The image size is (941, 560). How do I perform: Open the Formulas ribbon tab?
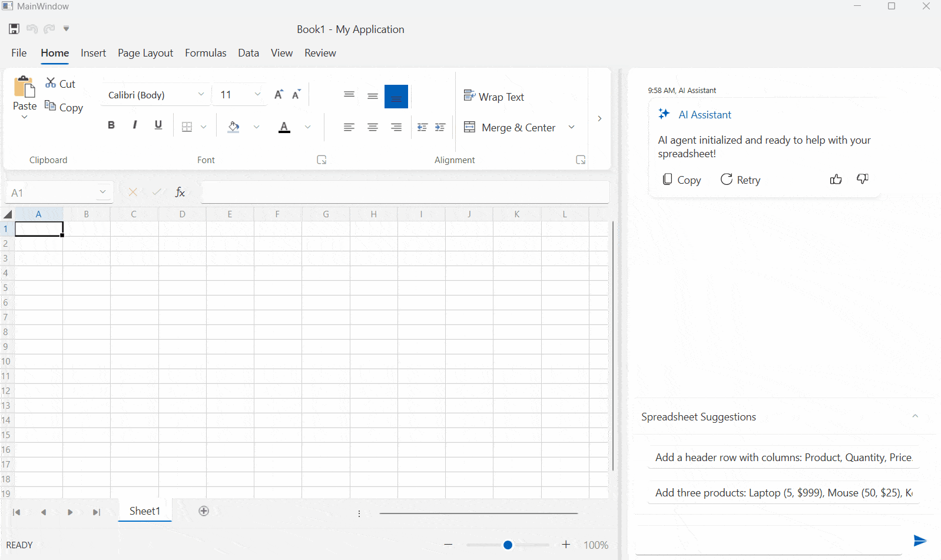[x=206, y=53]
